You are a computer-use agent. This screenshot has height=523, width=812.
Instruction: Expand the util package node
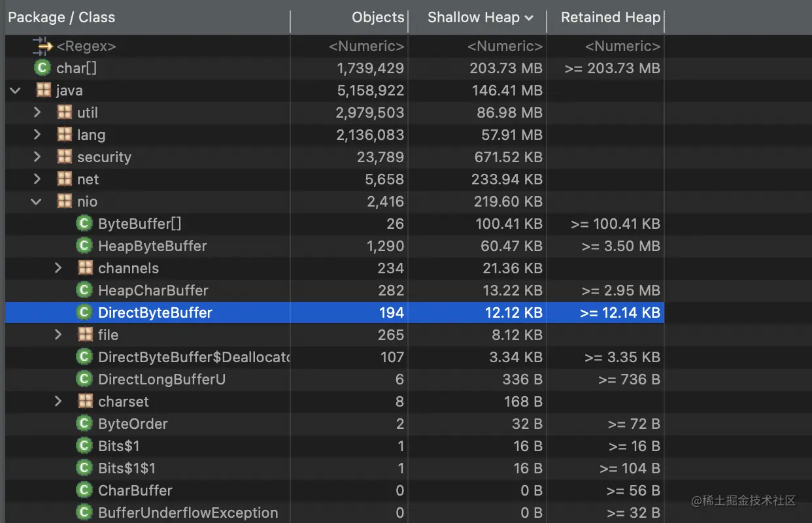click(x=37, y=112)
